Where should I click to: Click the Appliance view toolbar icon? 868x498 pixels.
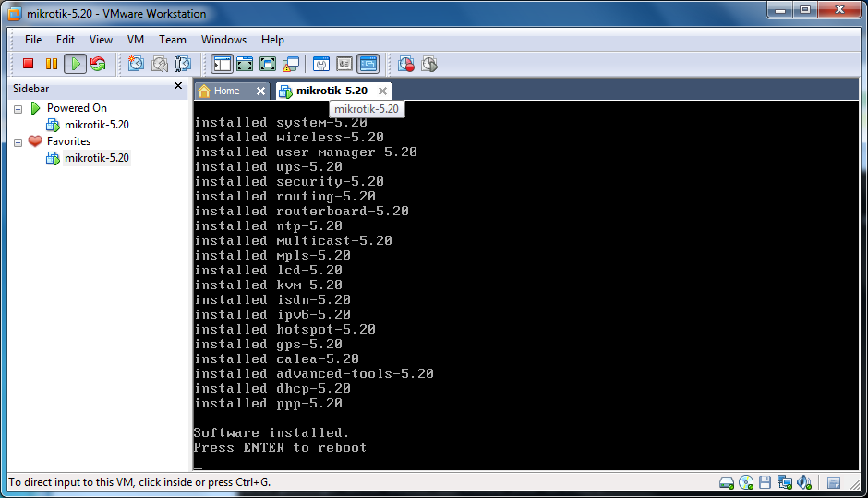coord(344,64)
